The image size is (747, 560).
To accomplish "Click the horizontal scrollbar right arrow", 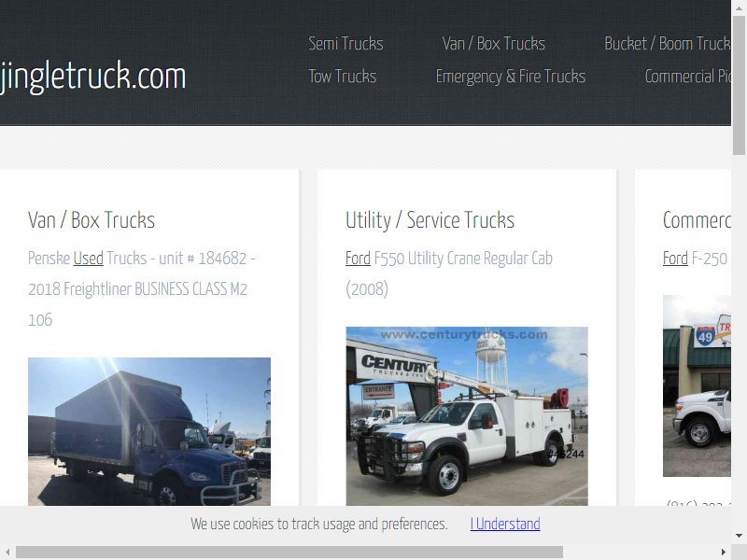I will coord(723,552).
